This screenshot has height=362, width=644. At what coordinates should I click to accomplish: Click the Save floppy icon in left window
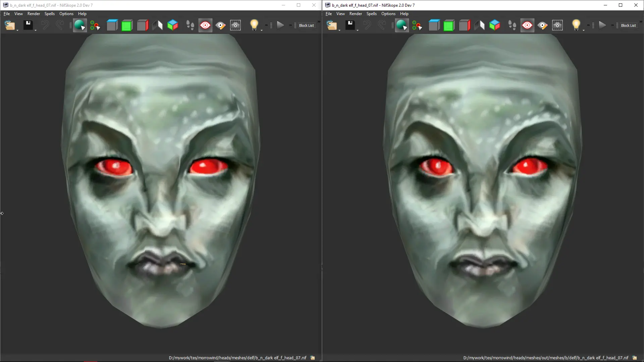click(28, 25)
